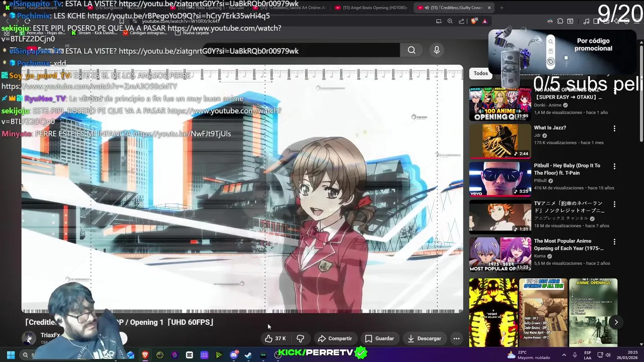The width and height of the screenshot is (644, 362).
Task: Click the dislike thumbs-down icon
Action: (300, 338)
